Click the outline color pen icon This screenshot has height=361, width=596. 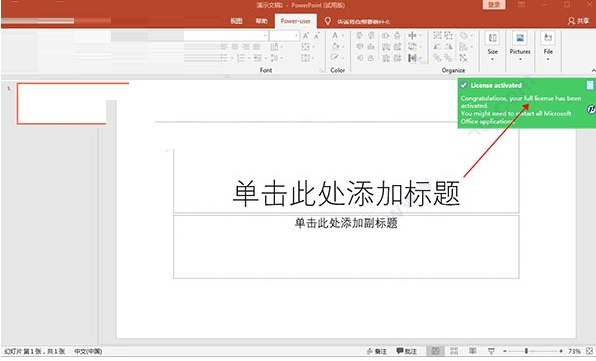[334, 57]
